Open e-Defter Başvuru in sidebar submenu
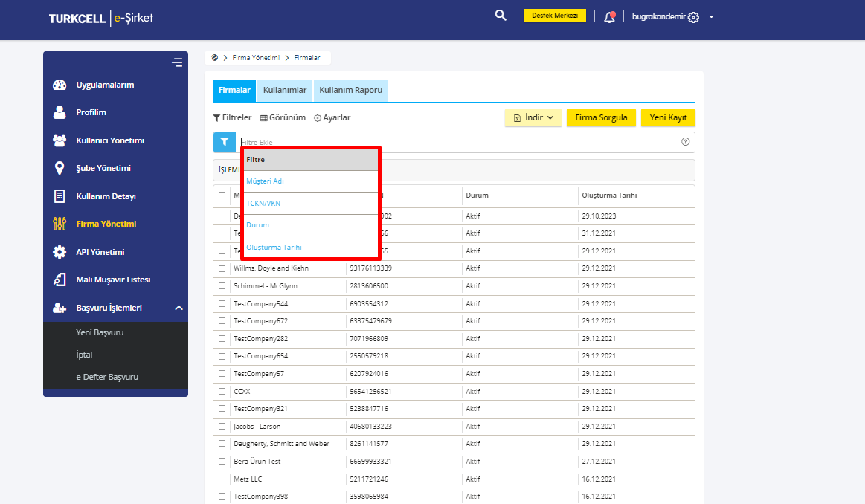865x504 pixels. 107,377
